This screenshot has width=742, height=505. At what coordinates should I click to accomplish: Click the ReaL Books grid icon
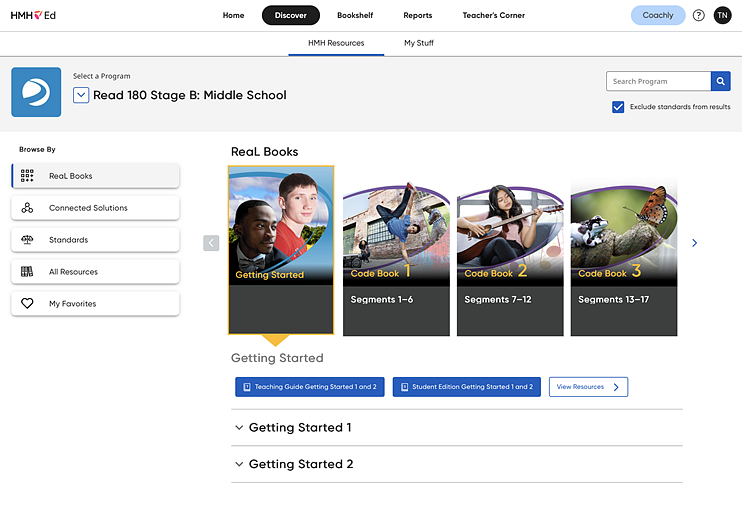(x=27, y=176)
